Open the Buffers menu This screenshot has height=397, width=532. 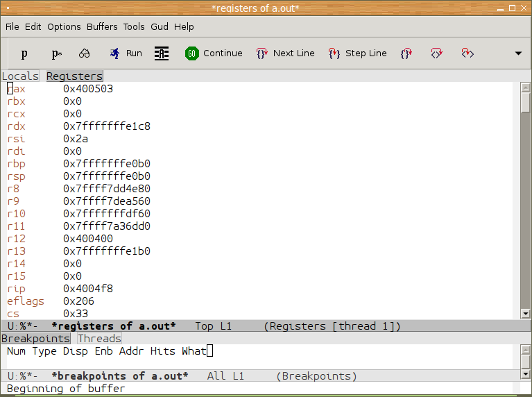point(102,26)
